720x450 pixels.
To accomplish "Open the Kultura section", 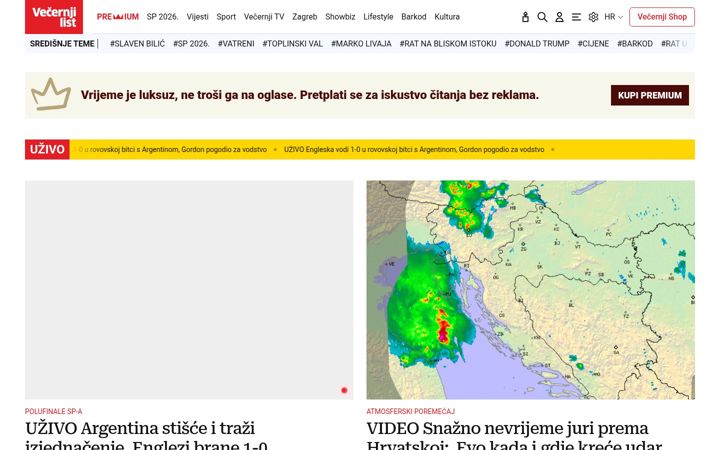I will 447,17.
